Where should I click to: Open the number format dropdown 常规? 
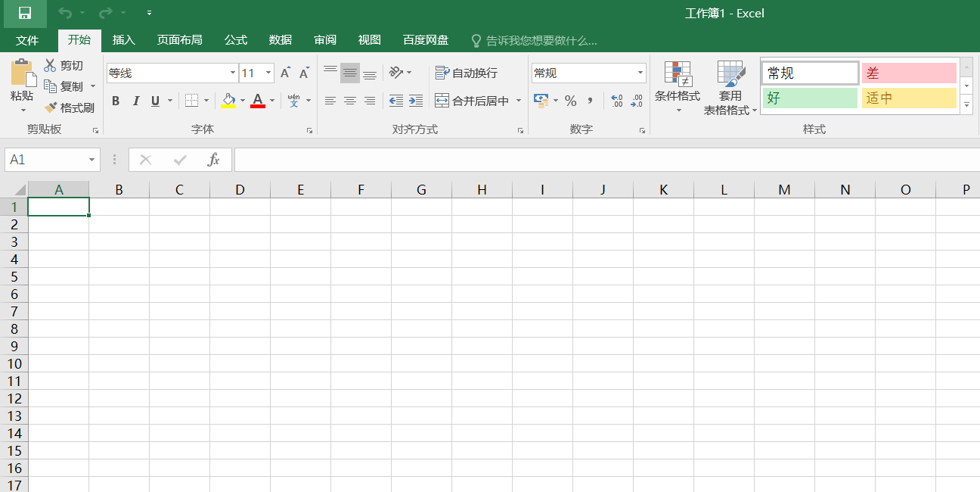[x=640, y=73]
